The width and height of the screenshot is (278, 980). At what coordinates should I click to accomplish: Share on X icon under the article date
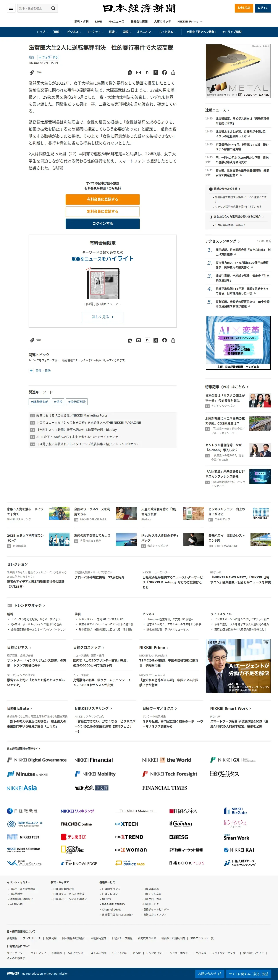(x=156, y=72)
